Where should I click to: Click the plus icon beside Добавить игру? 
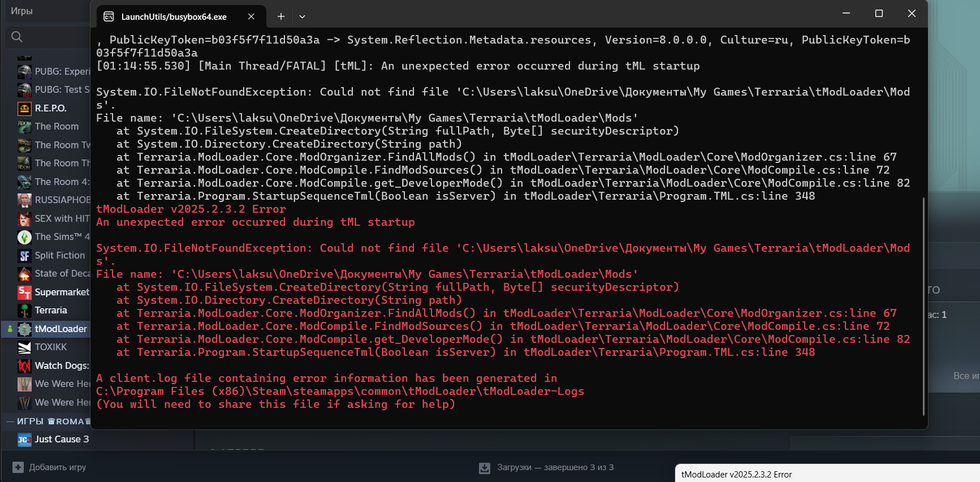(18, 467)
